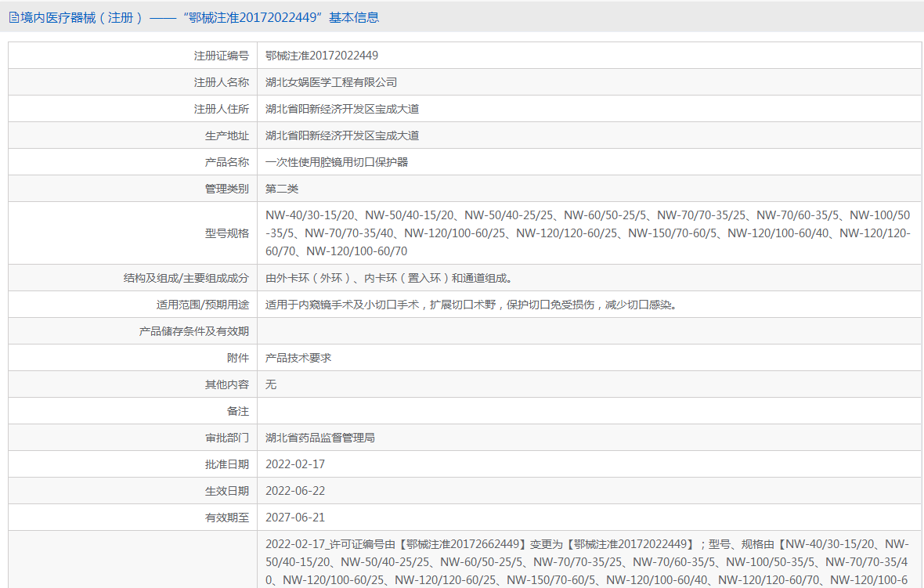Select the composition text 由外卡环（外环）、内卡环

(x=389, y=278)
